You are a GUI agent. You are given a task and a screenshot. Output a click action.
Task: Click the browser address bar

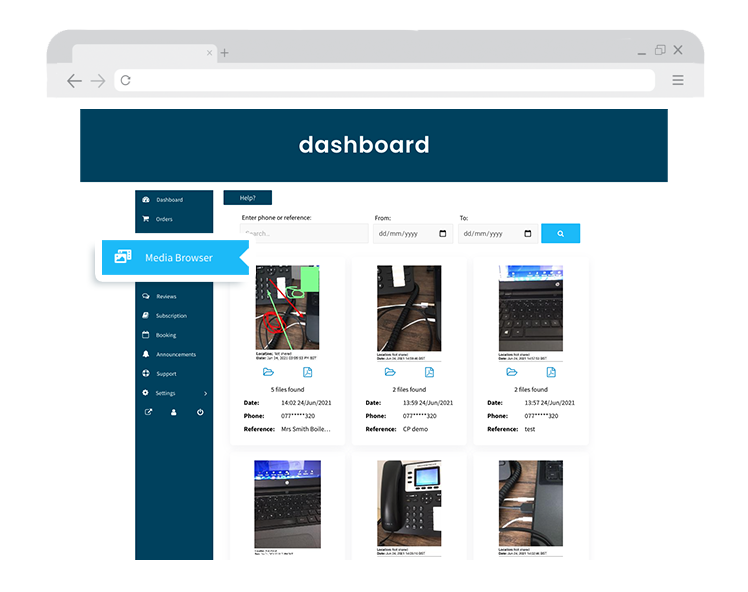tap(384, 80)
